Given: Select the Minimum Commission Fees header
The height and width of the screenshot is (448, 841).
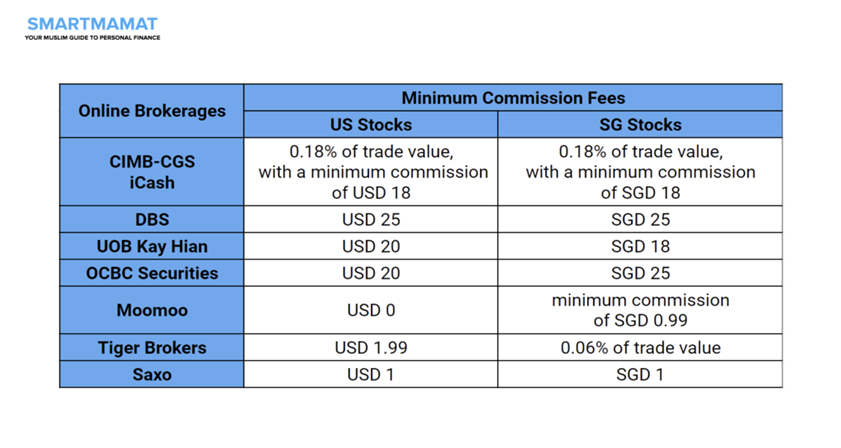Looking at the screenshot, I should click(513, 98).
